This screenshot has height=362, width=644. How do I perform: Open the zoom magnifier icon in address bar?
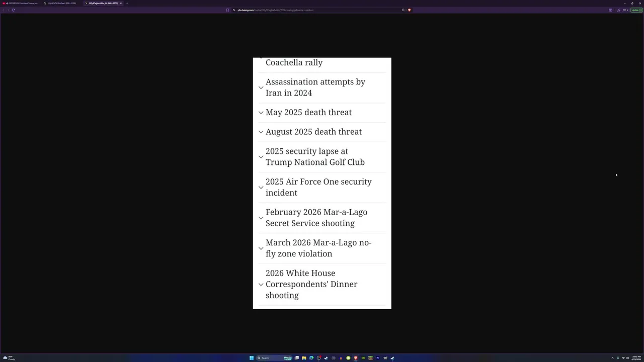pos(403,10)
